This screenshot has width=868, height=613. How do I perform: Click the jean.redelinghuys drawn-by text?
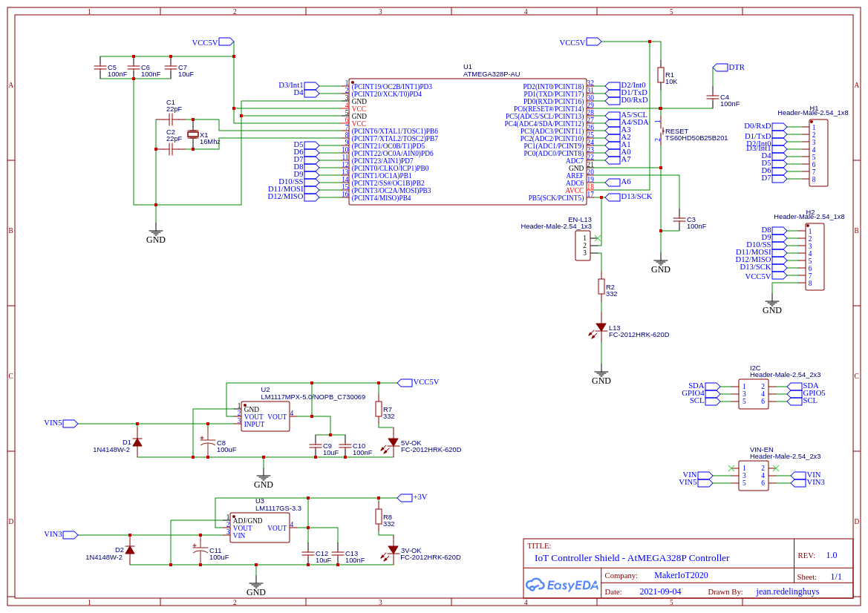(x=787, y=591)
